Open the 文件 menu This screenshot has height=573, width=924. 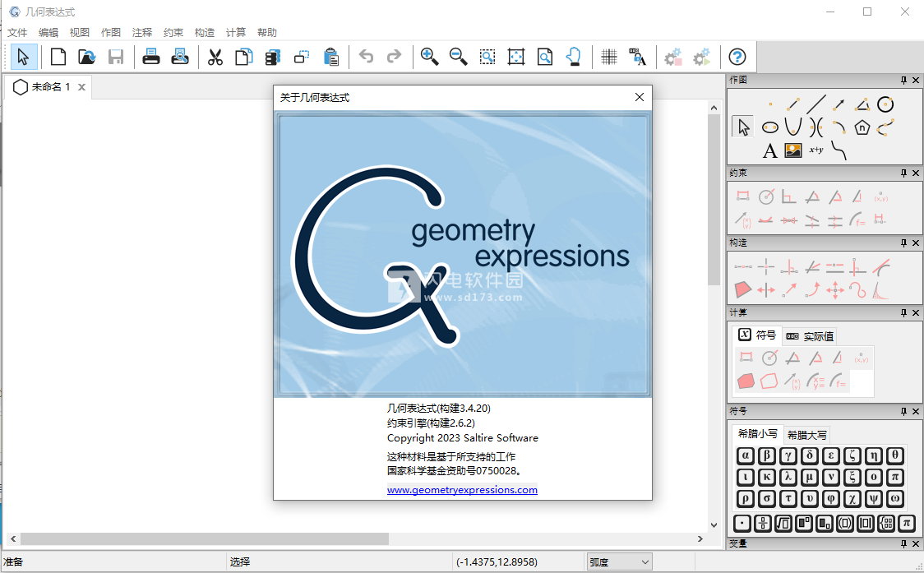17,33
